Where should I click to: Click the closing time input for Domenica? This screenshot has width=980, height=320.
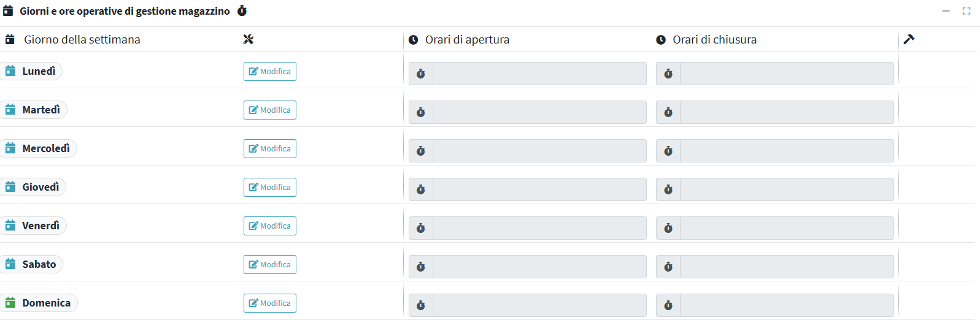786,305
